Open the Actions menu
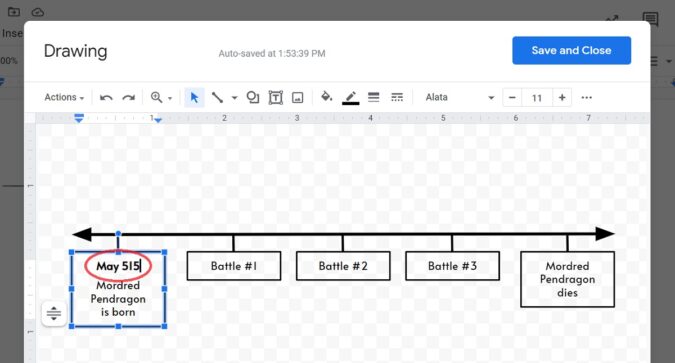675x363 pixels. point(64,97)
